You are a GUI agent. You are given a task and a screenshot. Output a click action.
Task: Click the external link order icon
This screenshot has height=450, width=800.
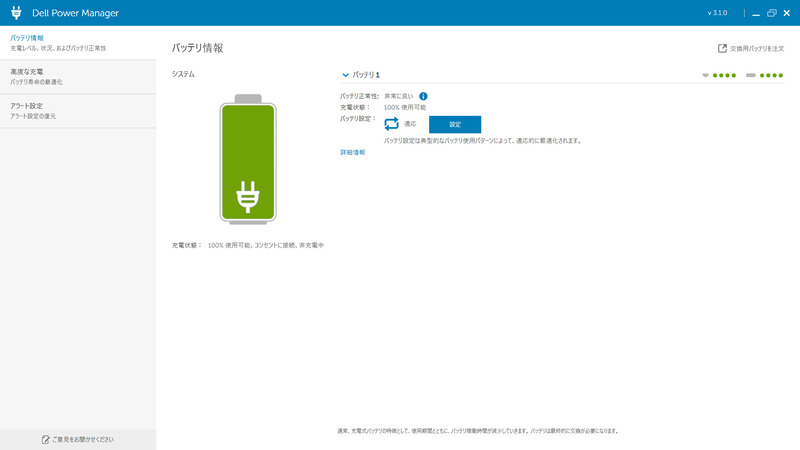point(722,48)
